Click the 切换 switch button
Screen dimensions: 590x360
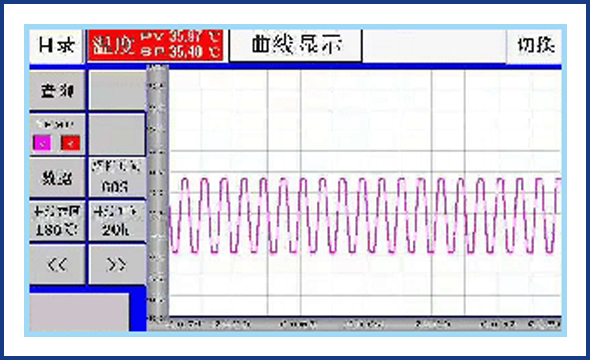pyautogui.click(x=535, y=46)
